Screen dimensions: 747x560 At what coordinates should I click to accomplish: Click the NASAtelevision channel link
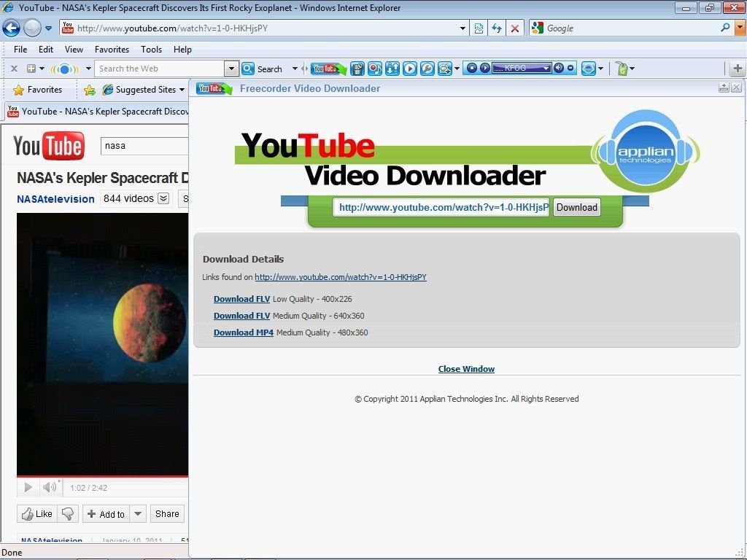(x=55, y=199)
